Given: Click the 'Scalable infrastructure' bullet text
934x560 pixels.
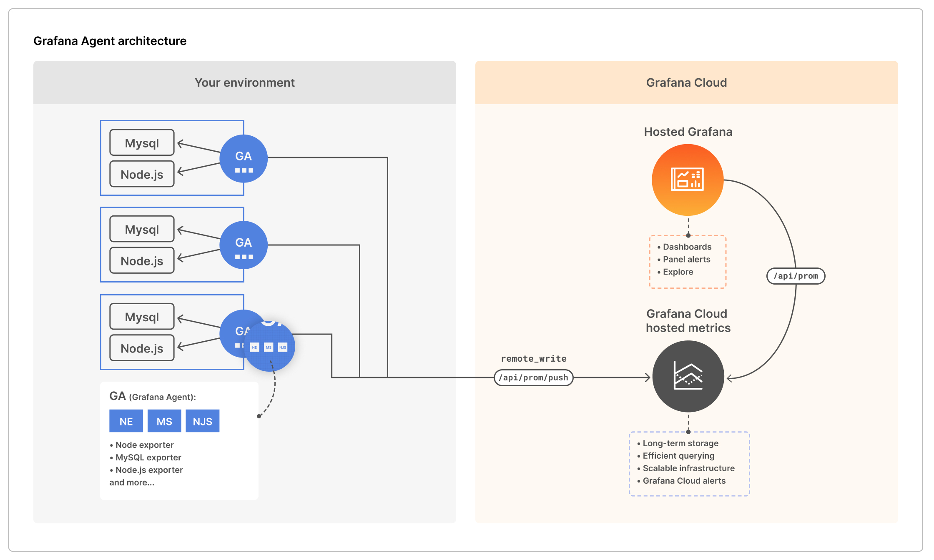Looking at the screenshot, I should 688,468.
